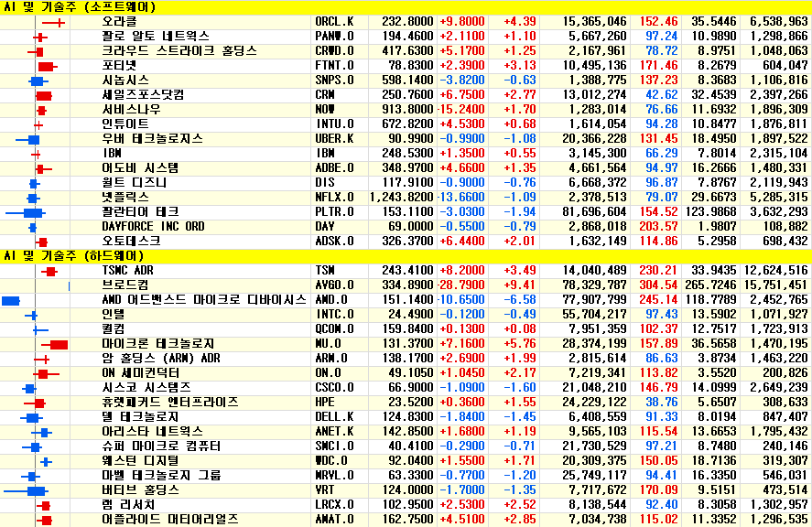Click the Uber (UBER.K) candlestick mini-chart
The image size is (812, 527).
click(33, 139)
